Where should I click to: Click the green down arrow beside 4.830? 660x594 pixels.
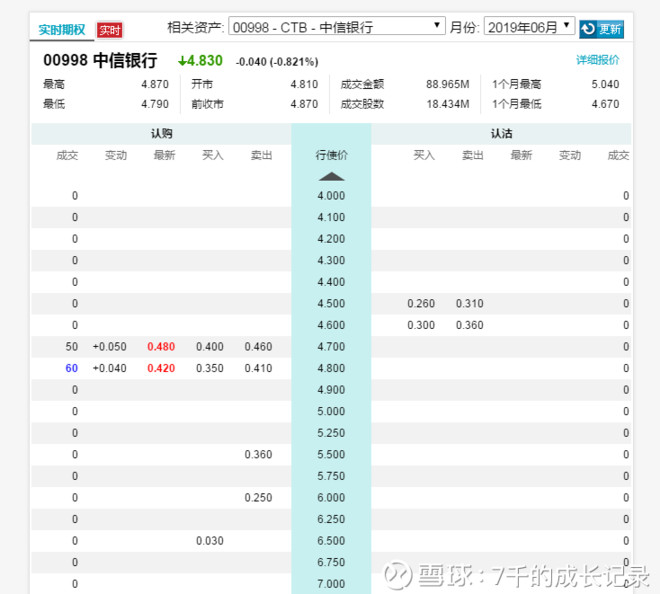coord(182,61)
